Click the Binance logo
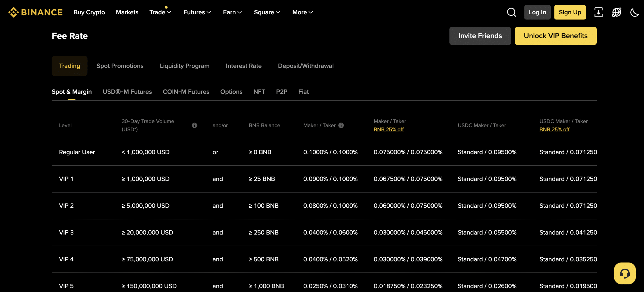The width and height of the screenshot is (644, 292). coord(35,12)
